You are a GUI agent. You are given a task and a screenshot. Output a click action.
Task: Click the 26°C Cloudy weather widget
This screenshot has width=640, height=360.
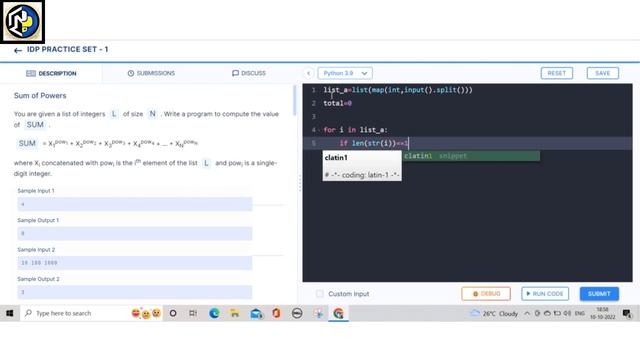(494, 313)
